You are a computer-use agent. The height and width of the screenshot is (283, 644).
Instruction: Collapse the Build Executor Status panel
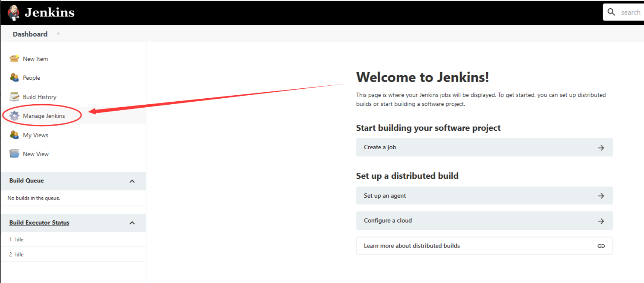click(132, 223)
